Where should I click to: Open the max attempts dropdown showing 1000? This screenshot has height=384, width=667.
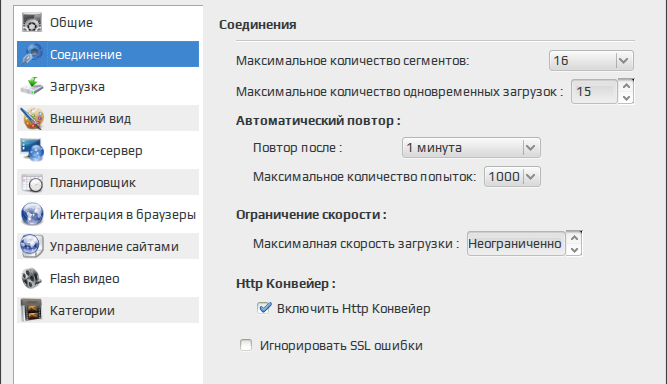(x=512, y=176)
